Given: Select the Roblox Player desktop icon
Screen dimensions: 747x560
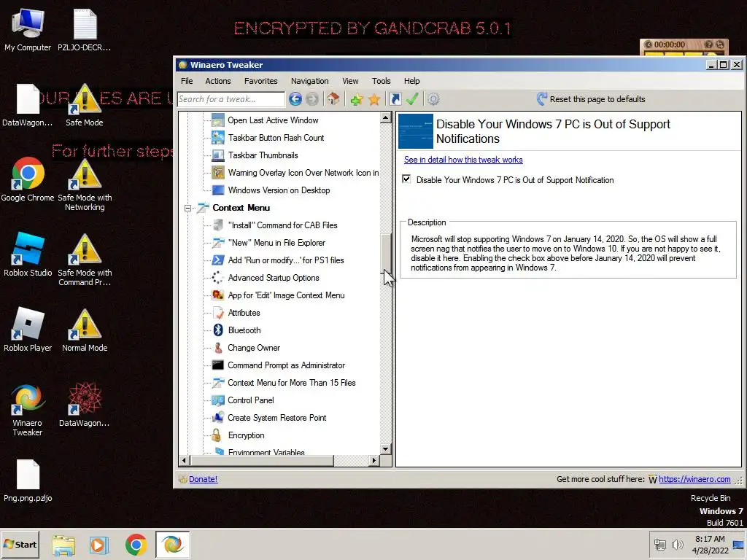Looking at the screenshot, I should (28, 330).
